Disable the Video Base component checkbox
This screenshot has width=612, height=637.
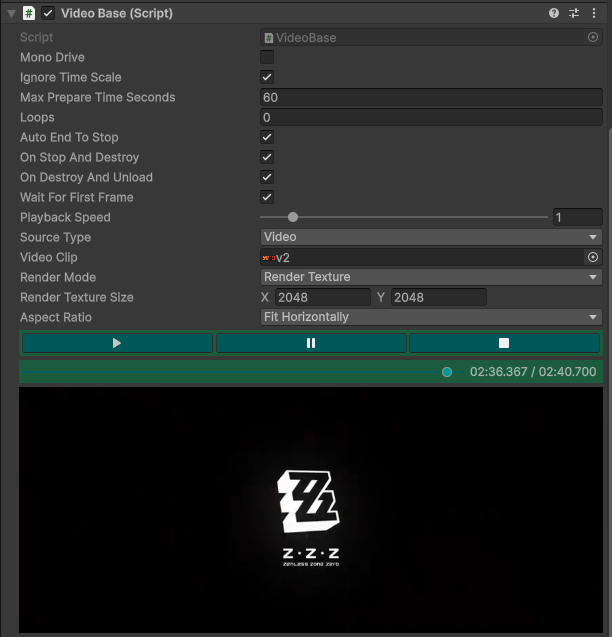48,13
